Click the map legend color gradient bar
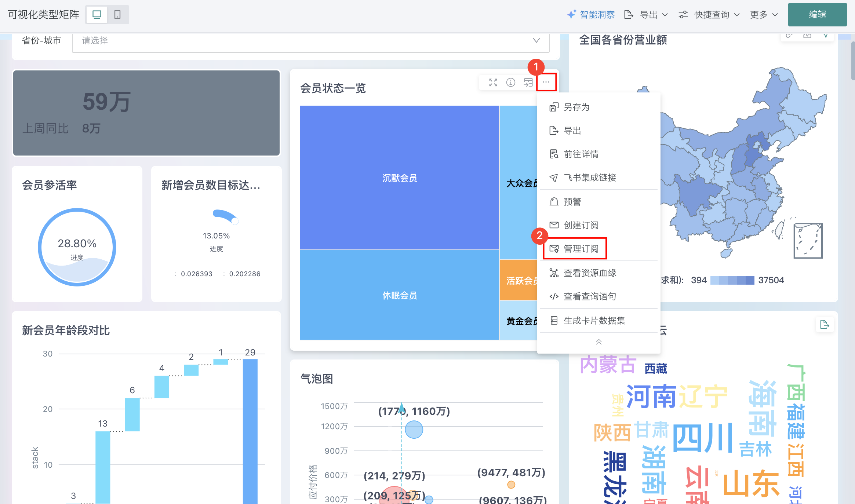 [732, 280]
